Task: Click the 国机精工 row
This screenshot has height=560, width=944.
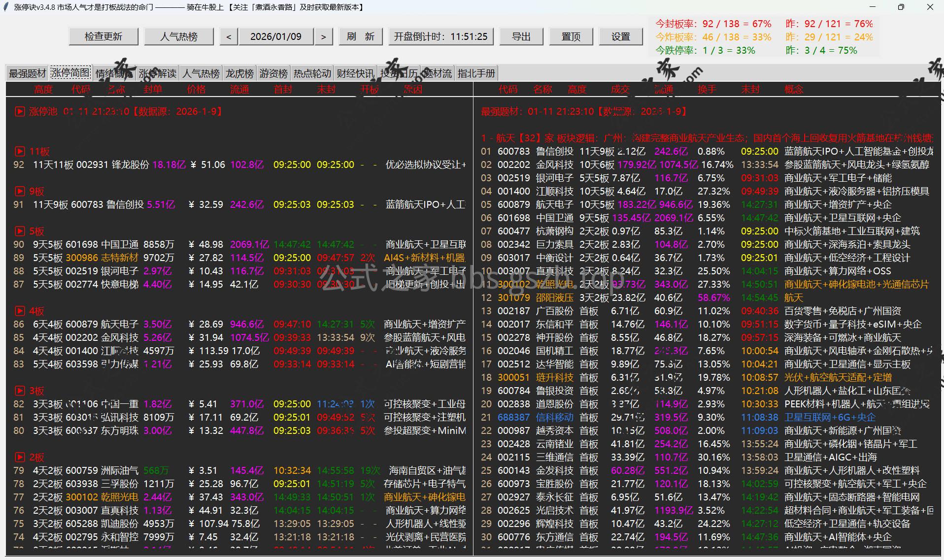Action: tap(707, 351)
